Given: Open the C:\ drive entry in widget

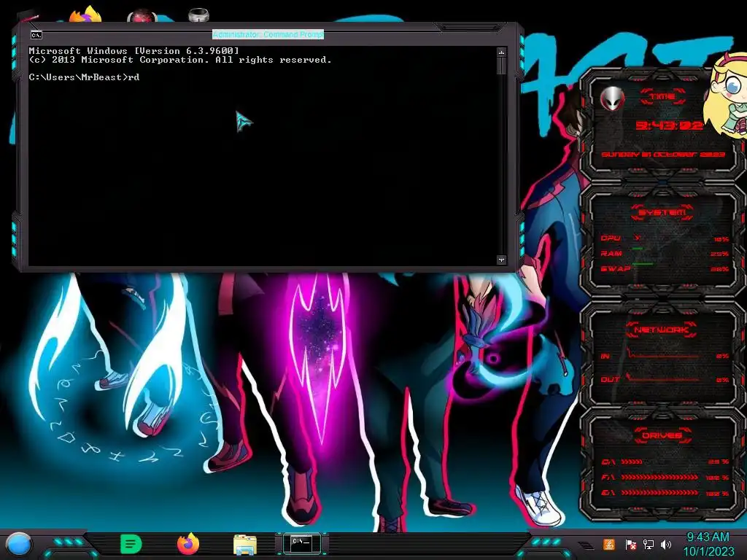Looking at the screenshot, I should coord(608,462).
